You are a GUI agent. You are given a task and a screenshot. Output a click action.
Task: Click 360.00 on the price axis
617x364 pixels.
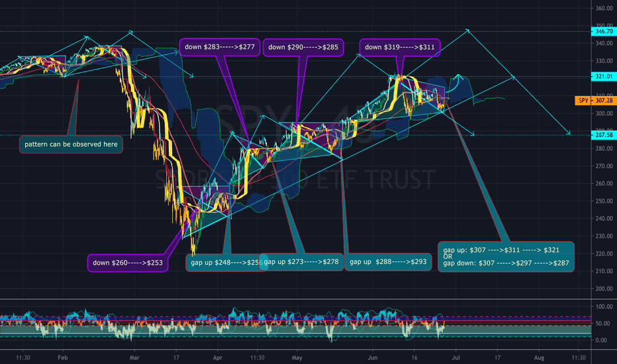pos(604,8)
